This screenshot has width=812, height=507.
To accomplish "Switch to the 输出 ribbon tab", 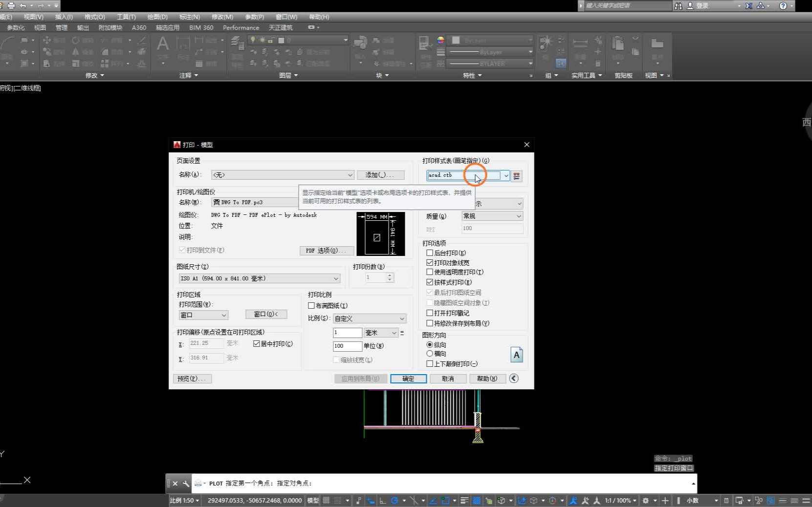I will coord(83,27).
